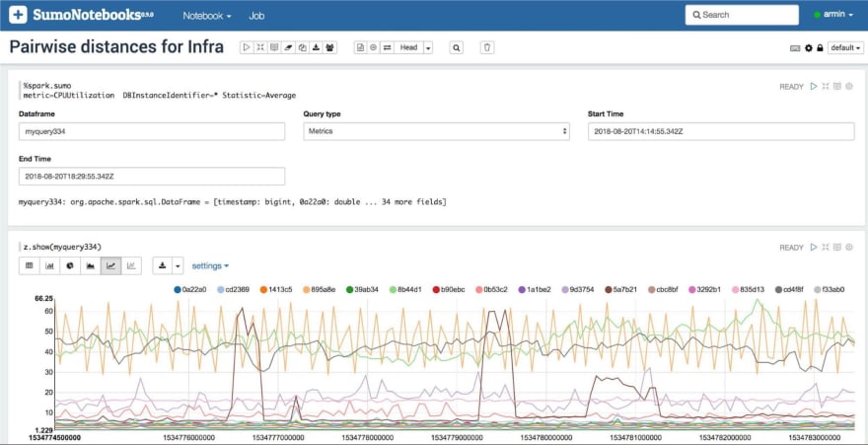Toggle 1413c5 series in chart legend
The height and width of the screenshot is (445, 868).
point(276,289)
